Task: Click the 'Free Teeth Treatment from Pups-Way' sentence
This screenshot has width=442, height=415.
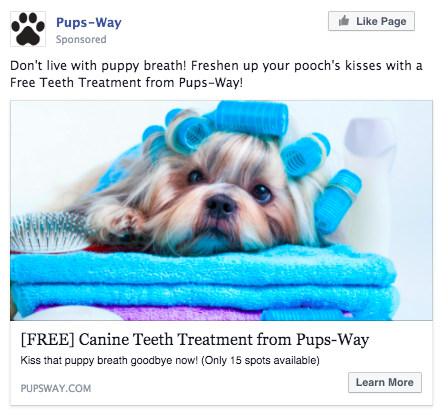Action: [x=126, y=82]
